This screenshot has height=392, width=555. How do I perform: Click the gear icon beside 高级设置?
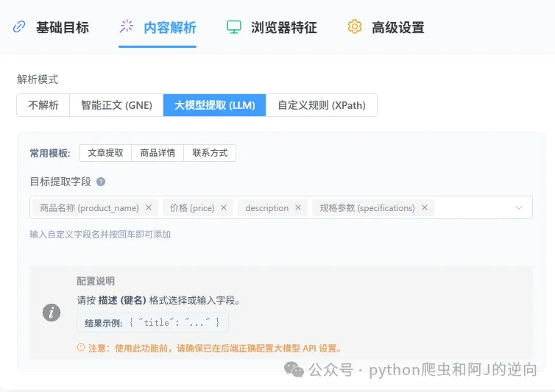(355, 27)
